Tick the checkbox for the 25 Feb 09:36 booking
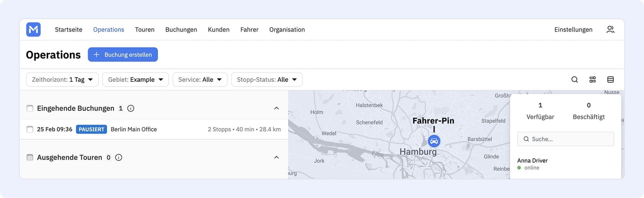Viewport: 644px width, 198px height. [x=30, y=129]
